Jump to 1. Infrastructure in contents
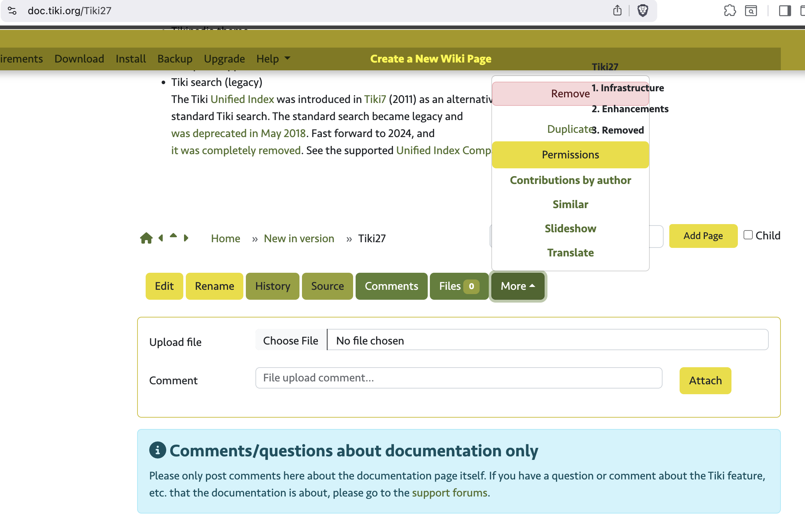Screen dimensions: 805x532 pos(628,88)
